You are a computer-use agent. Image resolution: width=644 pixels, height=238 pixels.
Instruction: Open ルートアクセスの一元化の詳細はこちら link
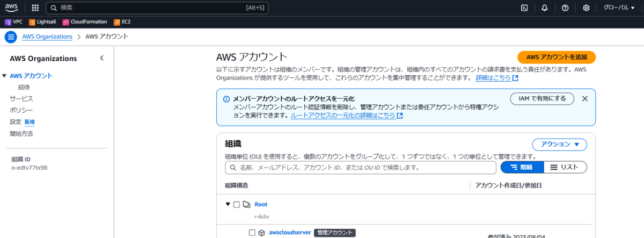347,116
